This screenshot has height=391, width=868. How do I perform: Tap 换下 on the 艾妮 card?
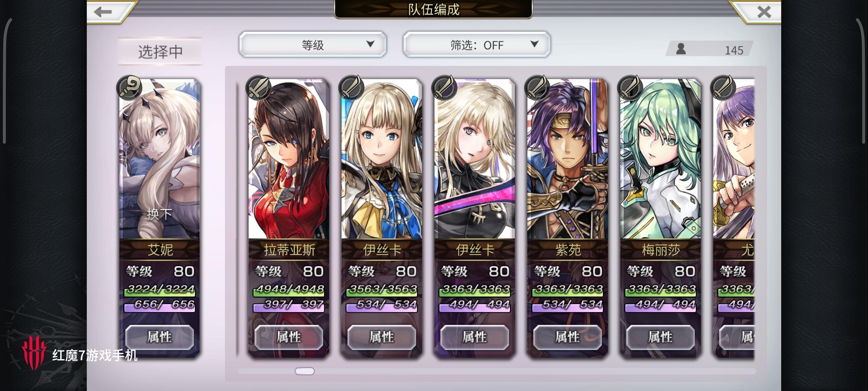(x=159, y=214)
